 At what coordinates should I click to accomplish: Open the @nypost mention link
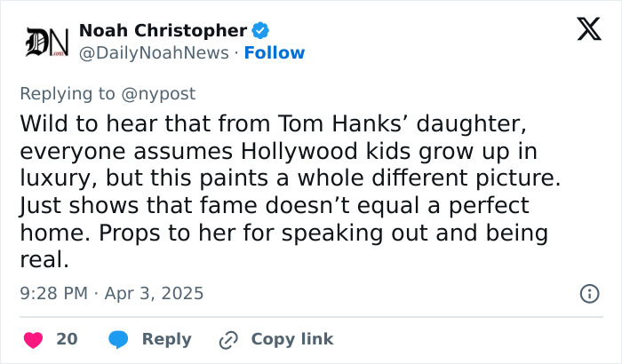click(163, 93)
